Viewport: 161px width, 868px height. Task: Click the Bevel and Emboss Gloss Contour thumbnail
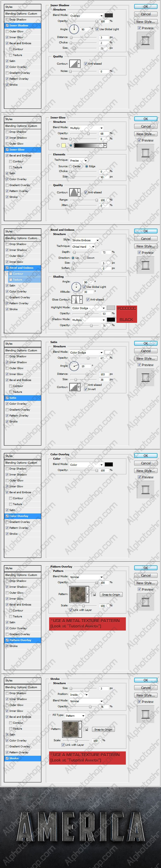(76, 300)
